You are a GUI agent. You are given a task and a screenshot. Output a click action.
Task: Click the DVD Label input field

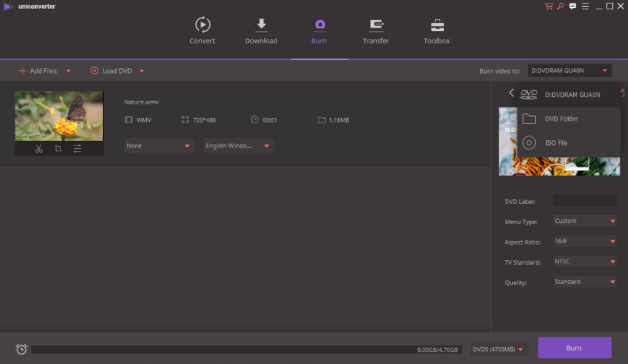point(585,201)
